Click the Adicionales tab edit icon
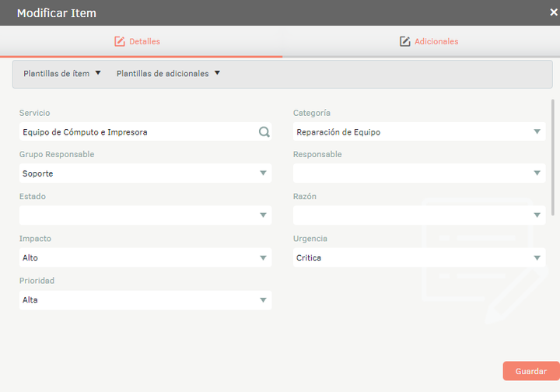This screenshot has width=560, height=392. (x=404, y=41)
